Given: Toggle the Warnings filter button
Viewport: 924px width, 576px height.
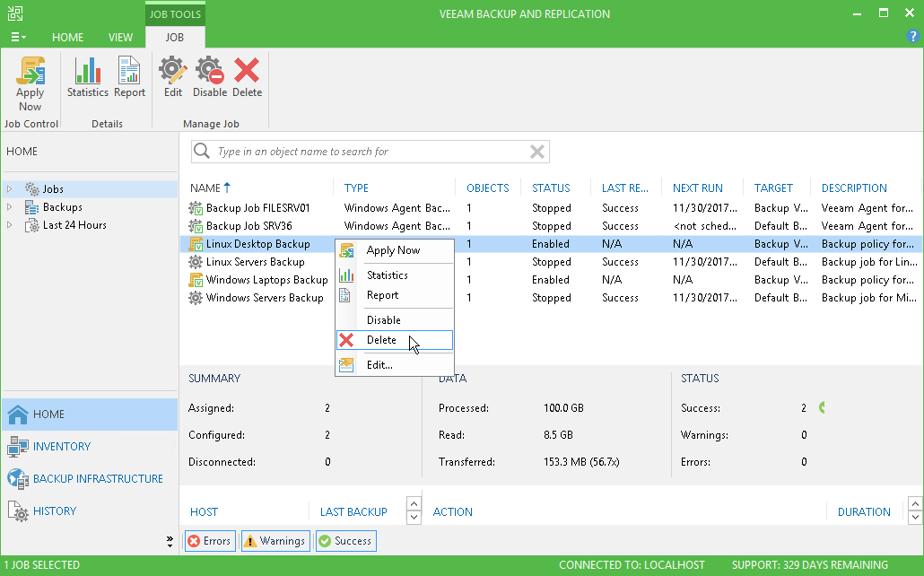Looking at the screenshot, I should coord(275,541).
